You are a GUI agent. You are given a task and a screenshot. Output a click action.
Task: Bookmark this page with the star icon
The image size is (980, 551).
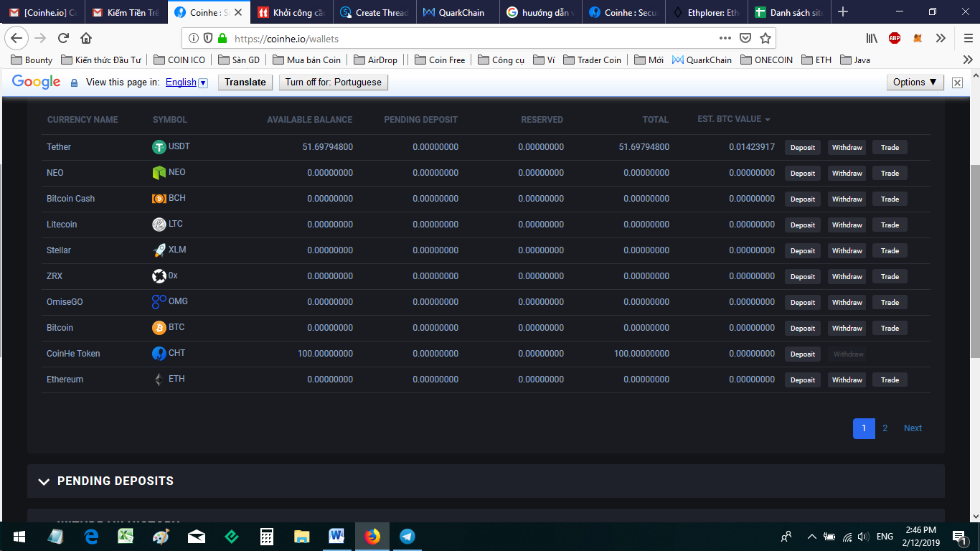[765, 38]
